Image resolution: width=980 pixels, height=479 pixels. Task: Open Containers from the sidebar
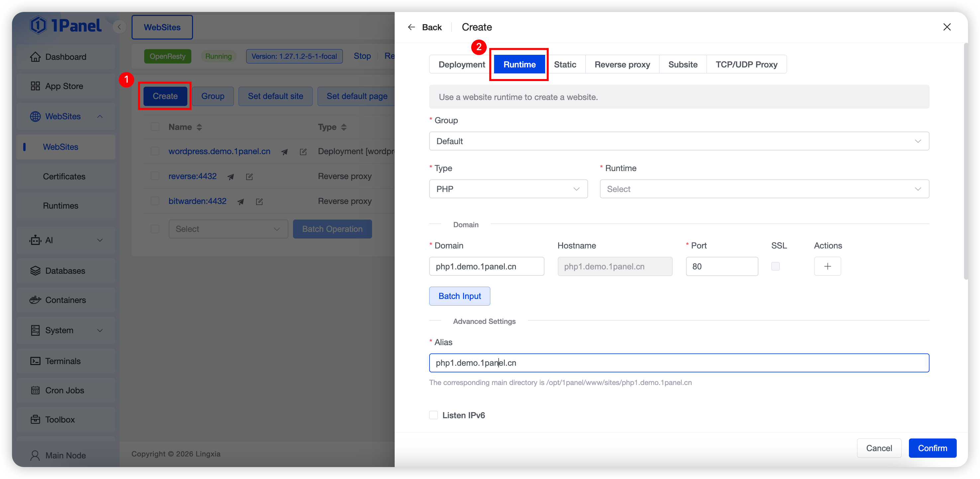(x=65, y=300)
